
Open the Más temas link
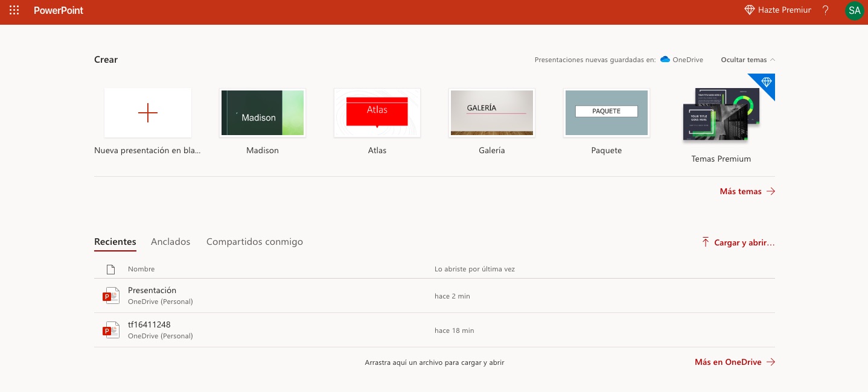(747, 192)
